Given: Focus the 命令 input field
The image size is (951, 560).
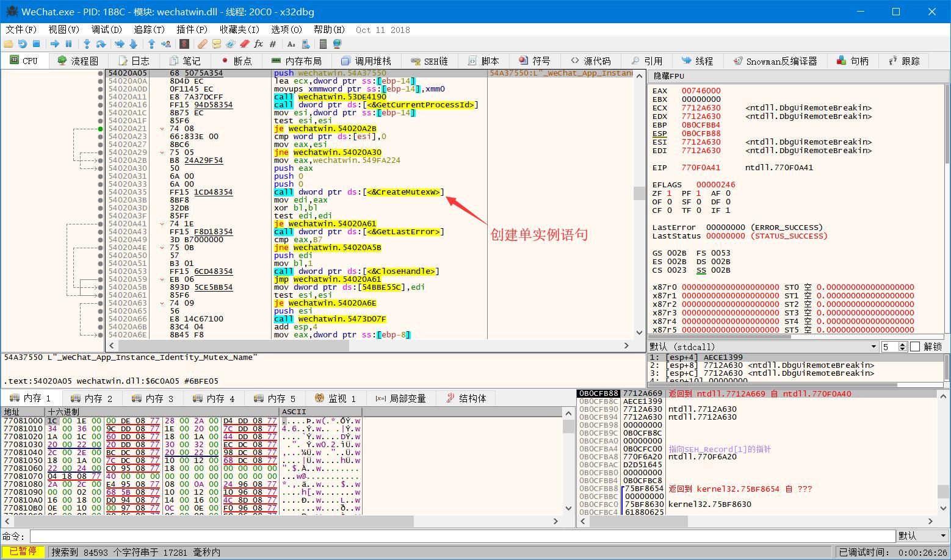Looking at the screenshot, I should [461, 536].
